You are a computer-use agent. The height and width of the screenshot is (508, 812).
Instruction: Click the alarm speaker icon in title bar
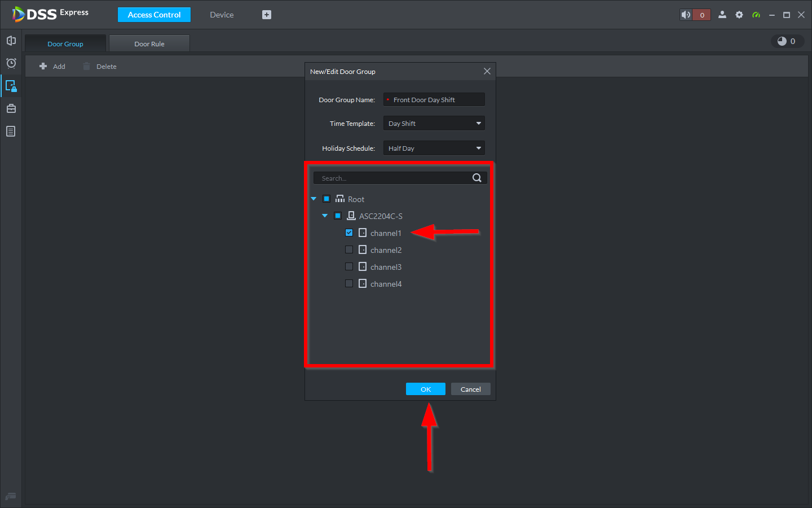(x=686, y=15)
